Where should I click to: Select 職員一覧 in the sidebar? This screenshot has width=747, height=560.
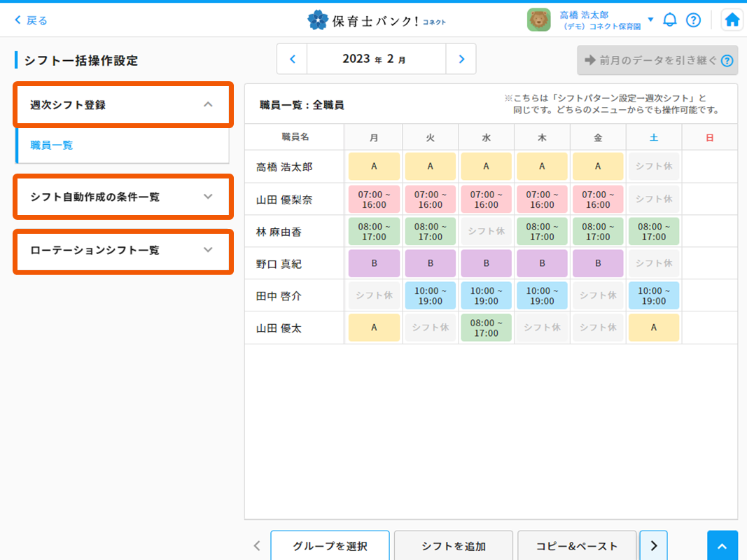coord(52,146)
